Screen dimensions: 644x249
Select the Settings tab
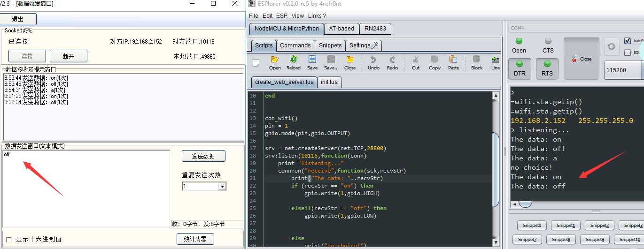click(364, 45)
